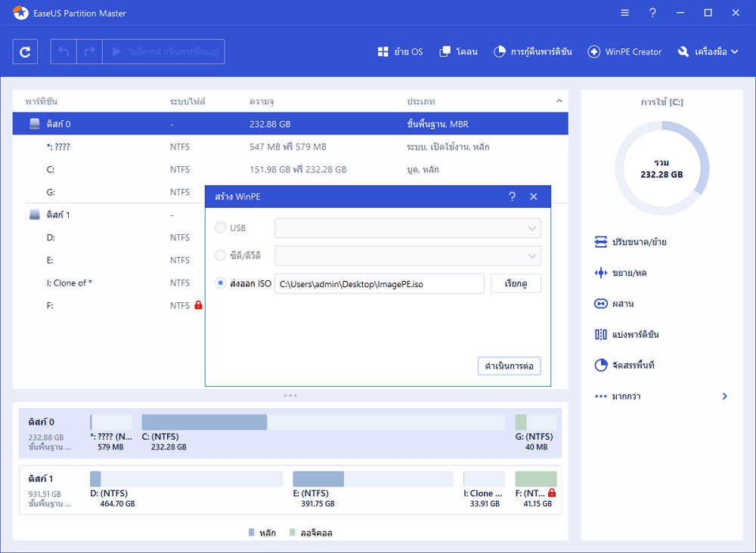Select the C: partition row
The width and height of the screenshot is (756, 553).
(x=290, y=169)
